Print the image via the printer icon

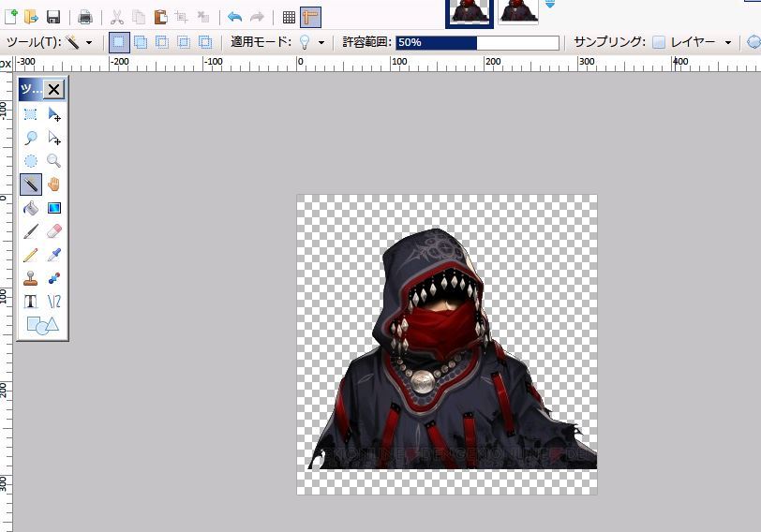[x=85, y=17]
